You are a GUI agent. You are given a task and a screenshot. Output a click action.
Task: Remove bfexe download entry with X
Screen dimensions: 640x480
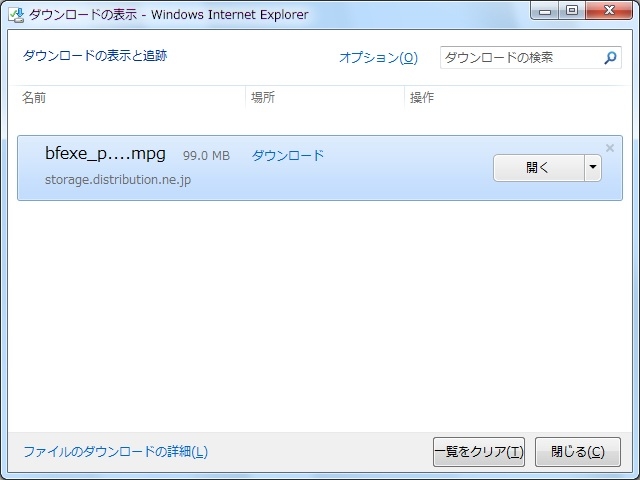[610, 148]
